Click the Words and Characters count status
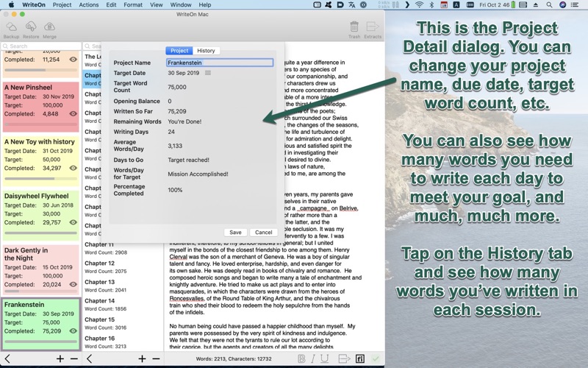Viewport: 588px width, 368px height. [234, 358]
